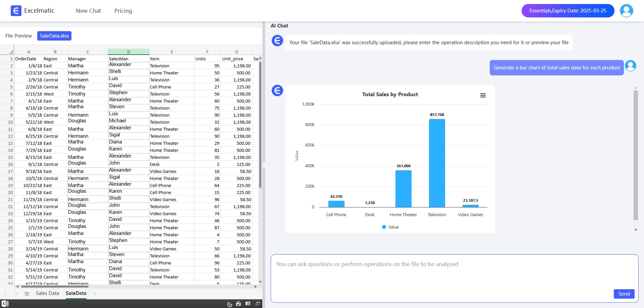Open the Pricing page
The height and width of the screenshot is (308, 644).
click(123, 11)
